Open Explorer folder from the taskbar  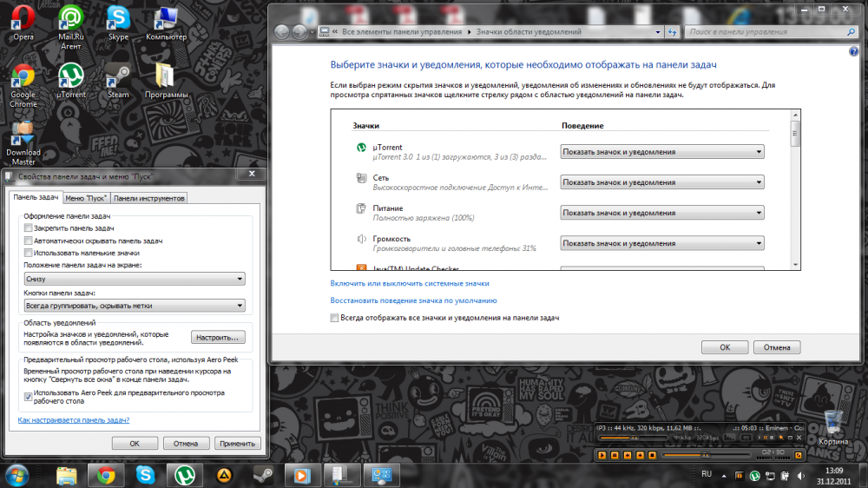(67, 475)
